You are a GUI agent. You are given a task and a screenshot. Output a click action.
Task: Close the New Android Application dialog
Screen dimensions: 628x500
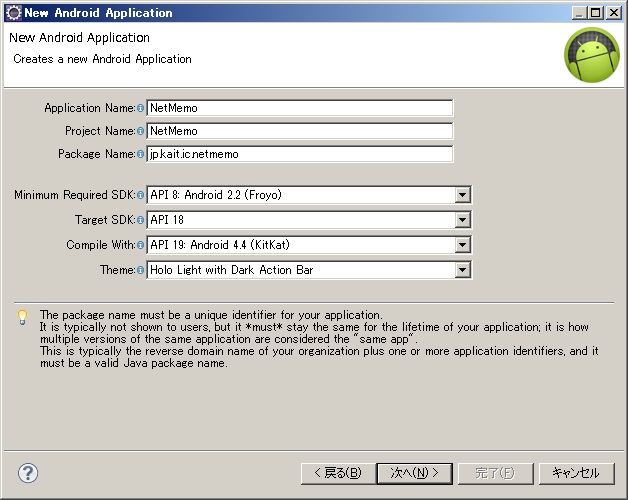click(x=614, y=13)
